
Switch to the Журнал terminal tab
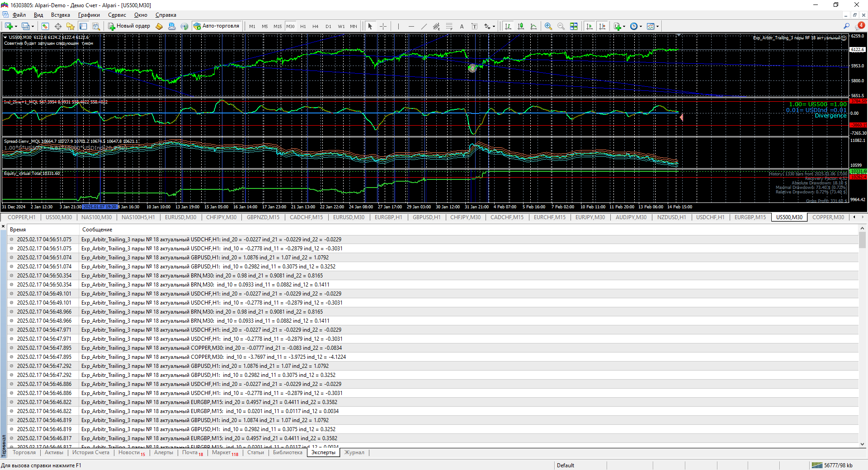[354, 452]
